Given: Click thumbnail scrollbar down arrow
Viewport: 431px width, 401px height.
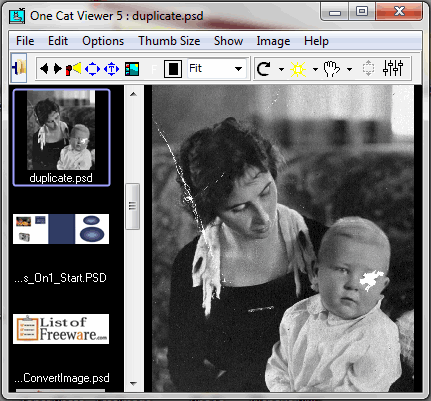Looking at the screenshot, I should tap(133, 384).
